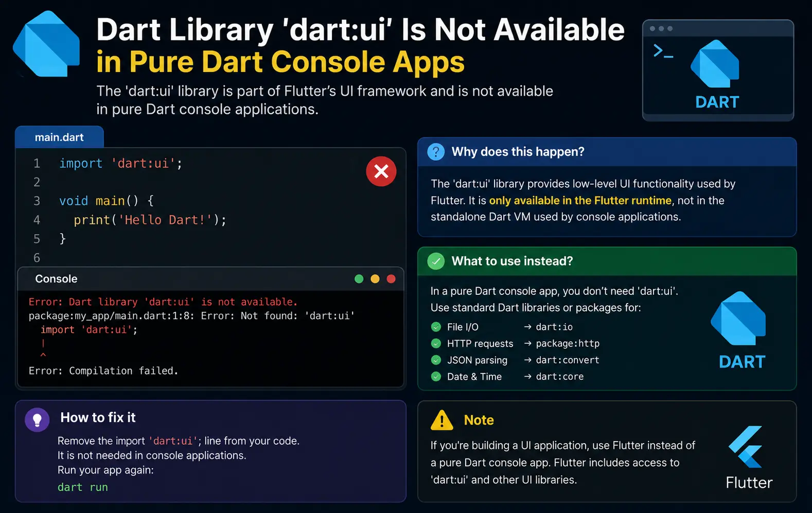Screen dimensions: 812x513
Task: Click line number 6 in the editor gutter
Action: pyautogui.click(x=37, y=258)
